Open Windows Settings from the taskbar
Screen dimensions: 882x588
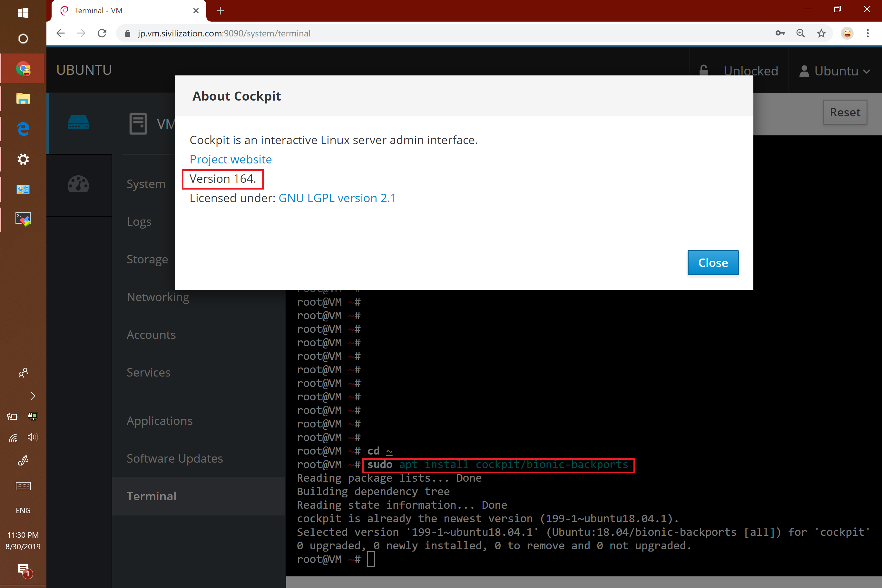coord(23,159)
